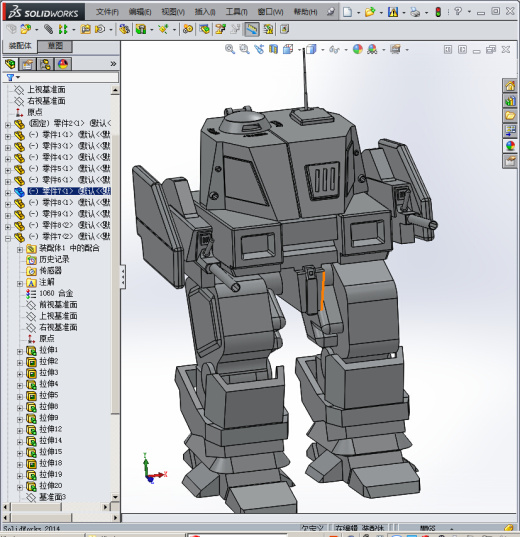Screen dimensions: 520x537
Task: Open the SolidWorks Resources home icon
Action: (x=510, y=86)
